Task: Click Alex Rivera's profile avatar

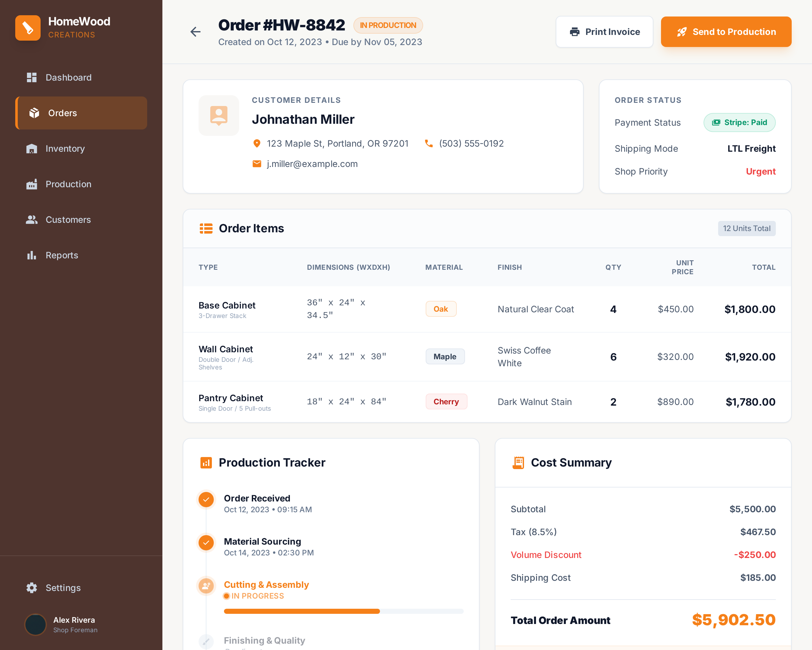Action: pos(36,624)
